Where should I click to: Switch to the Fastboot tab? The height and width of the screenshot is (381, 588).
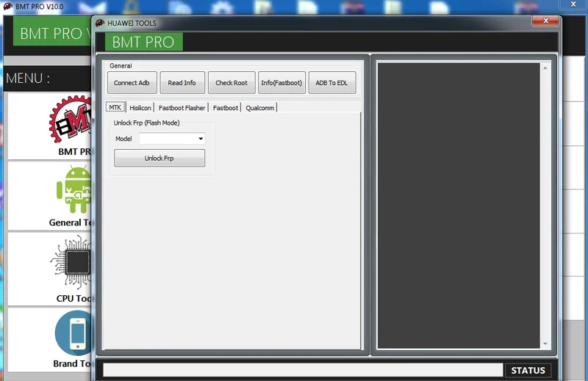[x=226, y=108]
